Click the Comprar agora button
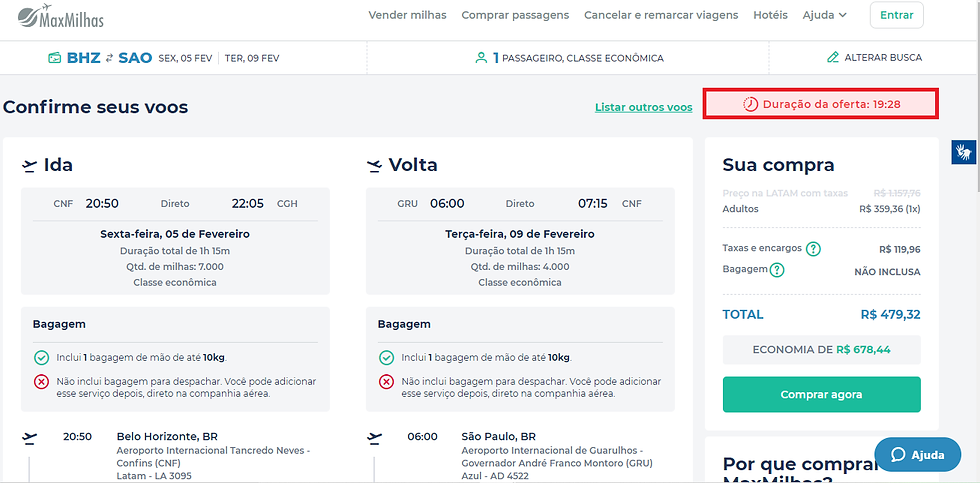The height and width of the screenshot is (483, 980). click(x=821, y=394)
